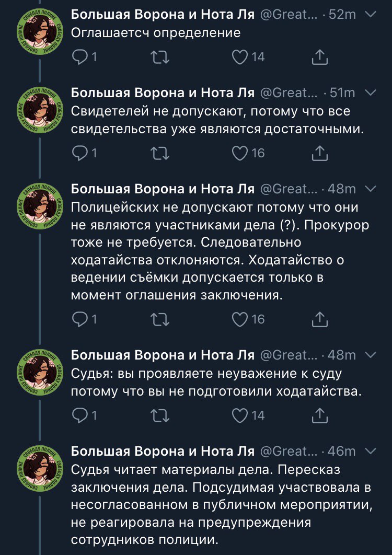Share the "Оглашаетсч определение" tweet
Image resolution: width=392 pixels, height=555 pixels.
319,57
